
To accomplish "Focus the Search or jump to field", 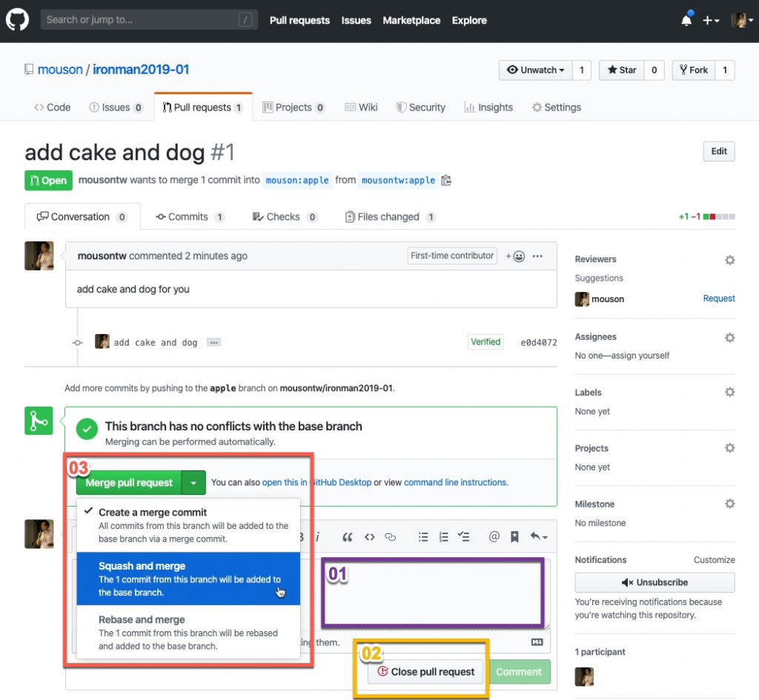I will [x=149, y=20].
